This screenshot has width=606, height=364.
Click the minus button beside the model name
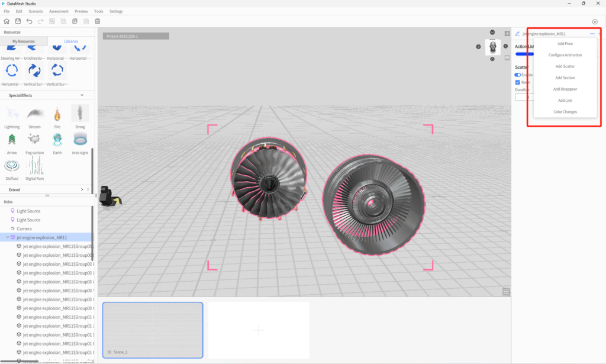click(x=592, y=34)
